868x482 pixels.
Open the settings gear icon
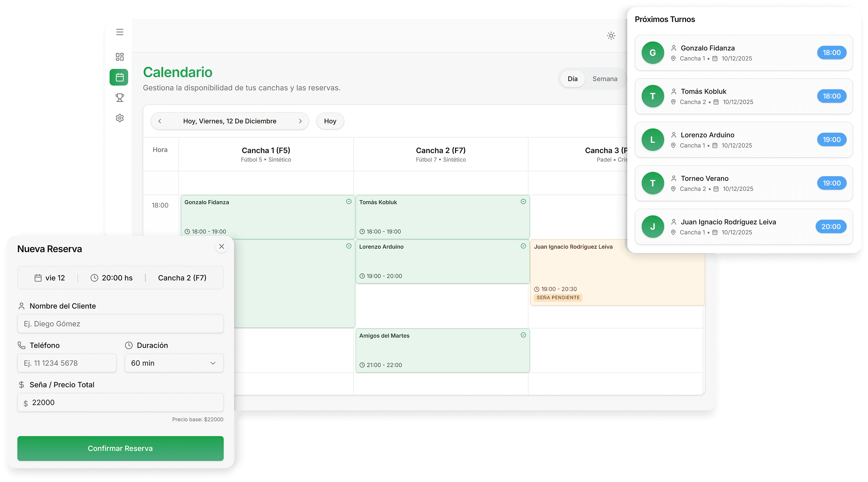(120, 118)
